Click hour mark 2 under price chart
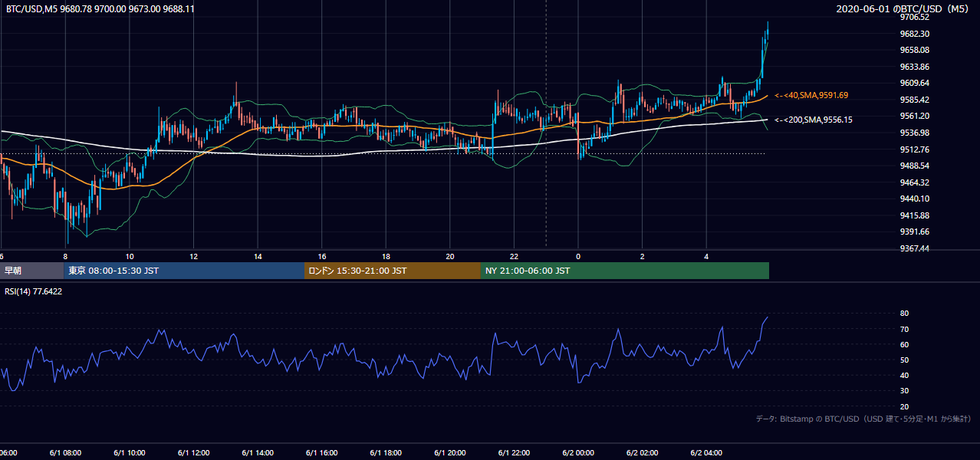 [643, 256]
